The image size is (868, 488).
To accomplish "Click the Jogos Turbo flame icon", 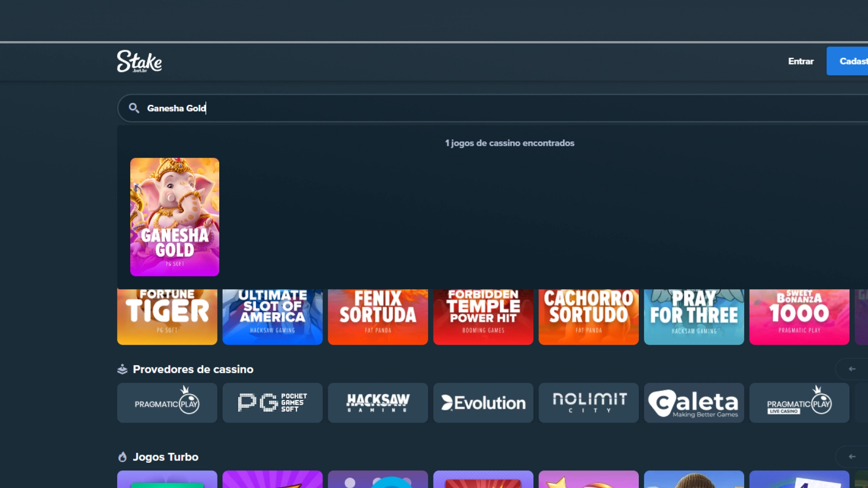I will tap(122, 457).
